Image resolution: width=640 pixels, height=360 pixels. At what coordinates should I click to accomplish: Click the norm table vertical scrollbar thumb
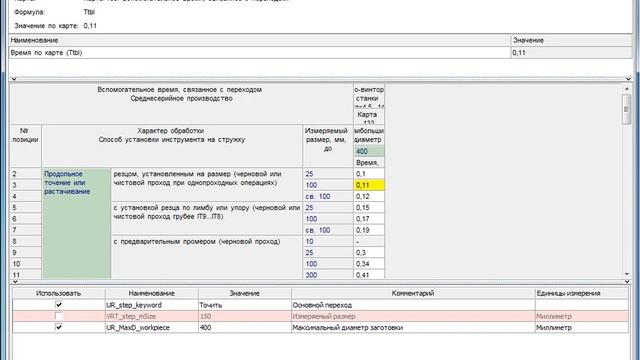(x=627, y=109)
